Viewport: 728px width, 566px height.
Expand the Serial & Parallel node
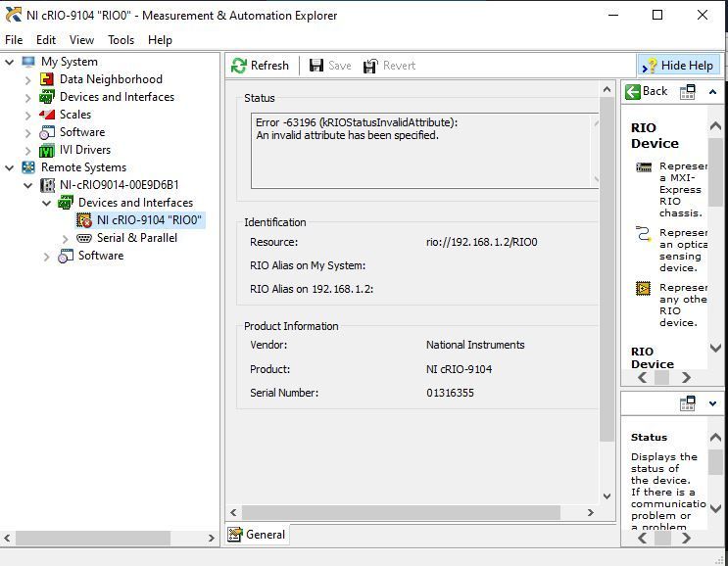coord(65,239)
